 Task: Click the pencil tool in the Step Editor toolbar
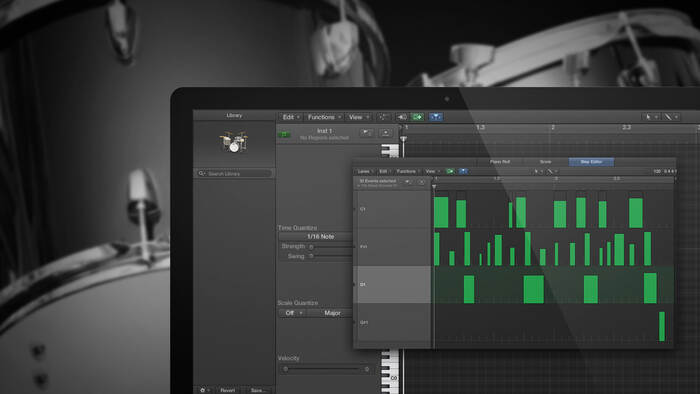coord(550,171)
